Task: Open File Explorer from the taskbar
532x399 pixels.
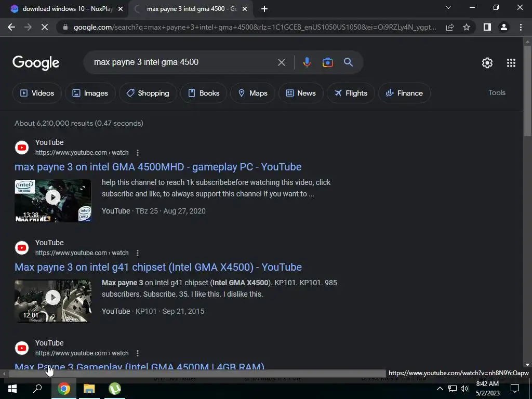Action: (x=89, y=389)
